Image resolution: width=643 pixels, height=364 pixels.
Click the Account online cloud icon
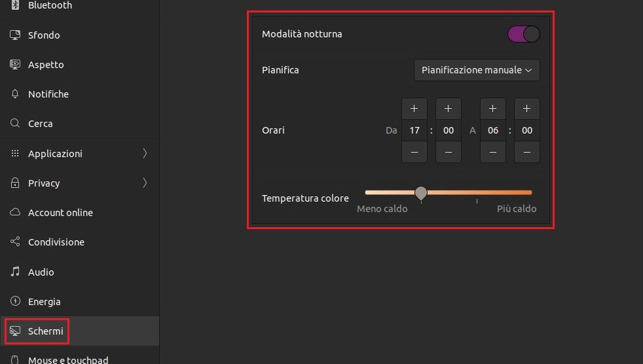pyautogui.click(x=15, y=213)
